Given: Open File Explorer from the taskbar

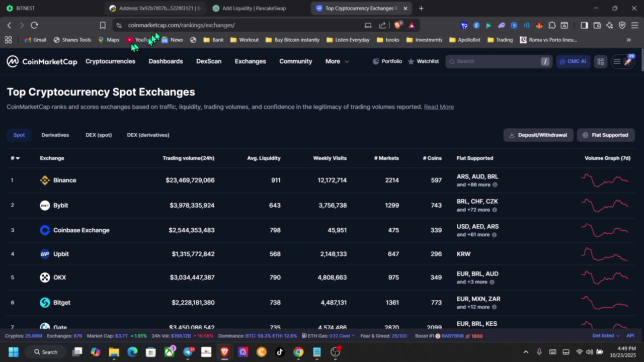Looking at the screenshot, I should 114,352.
